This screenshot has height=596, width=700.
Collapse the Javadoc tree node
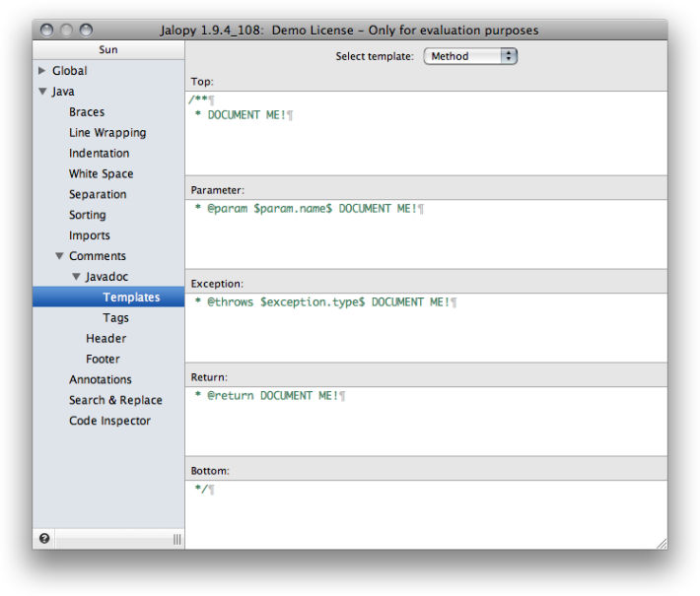(x=76, y=276)
